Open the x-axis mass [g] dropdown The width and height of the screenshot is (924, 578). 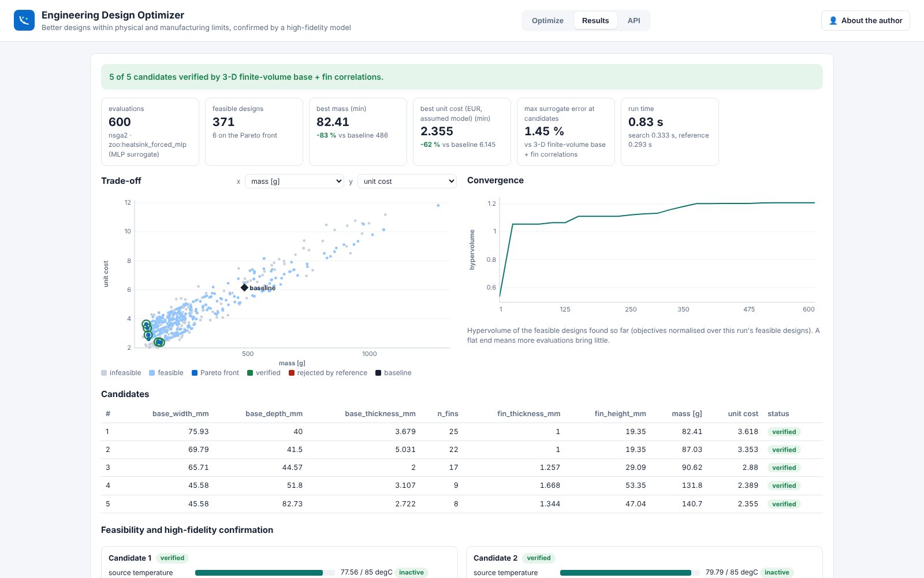[x=295, y=181]
